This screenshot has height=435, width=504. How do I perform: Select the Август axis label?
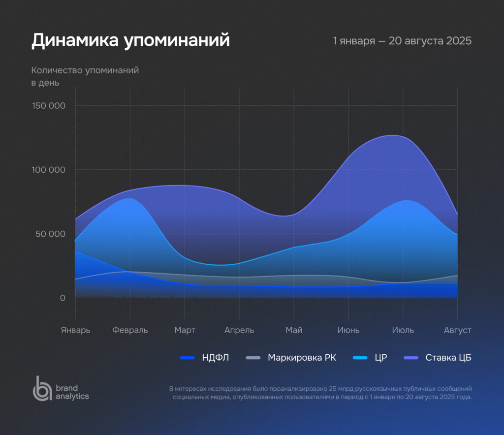click(x=458, y=330)
